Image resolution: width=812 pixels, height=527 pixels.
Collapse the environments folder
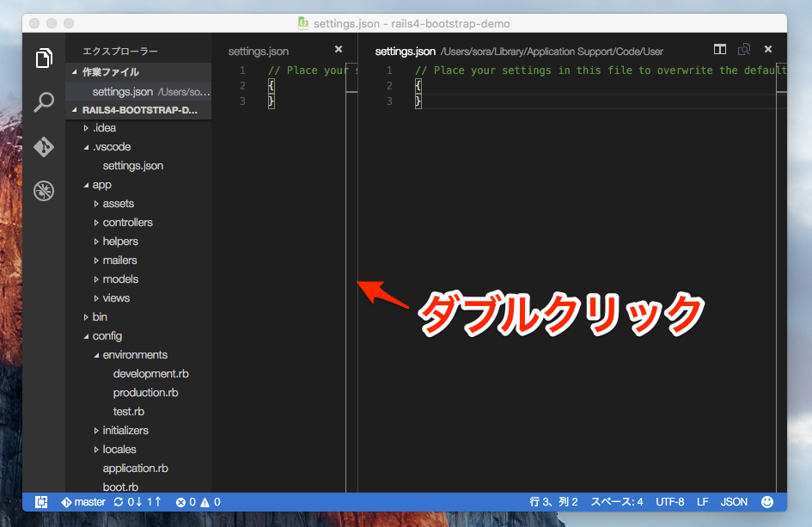[x=134, y=355]
